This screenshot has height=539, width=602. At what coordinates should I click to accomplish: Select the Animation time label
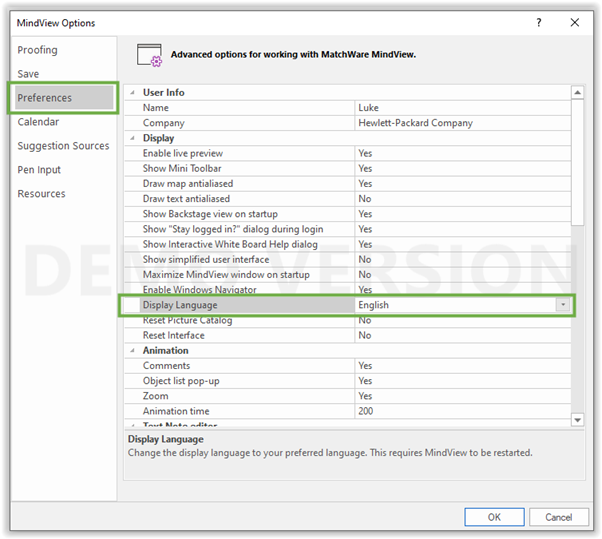(176, 411)
